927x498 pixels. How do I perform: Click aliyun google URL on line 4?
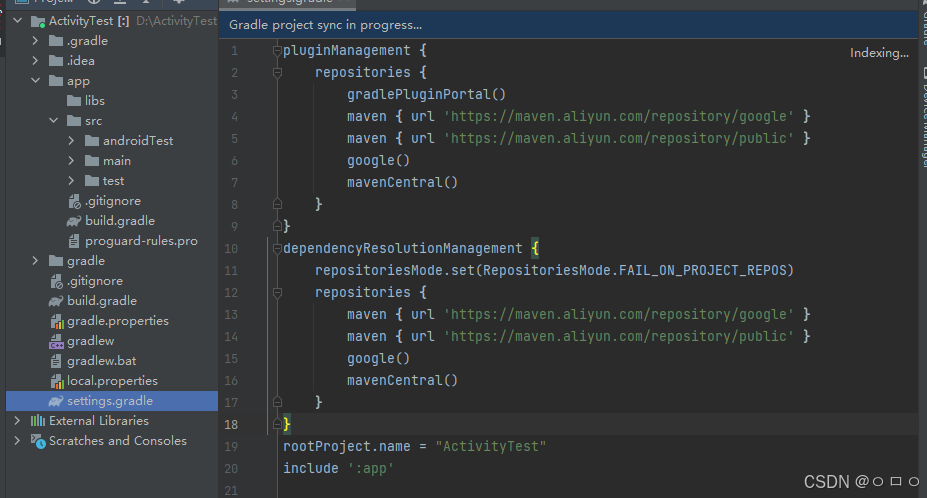(618, 117)
